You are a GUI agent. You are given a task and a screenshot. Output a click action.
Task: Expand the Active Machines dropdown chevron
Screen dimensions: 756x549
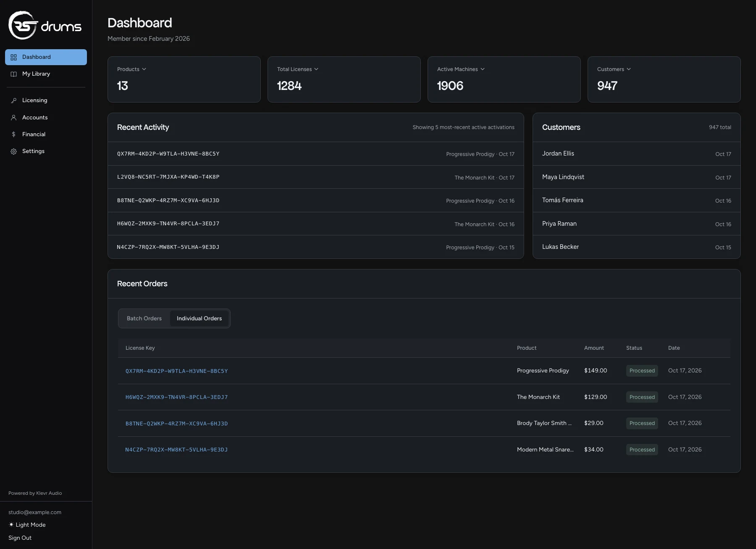pyautogui.click(x=483, y=69)
